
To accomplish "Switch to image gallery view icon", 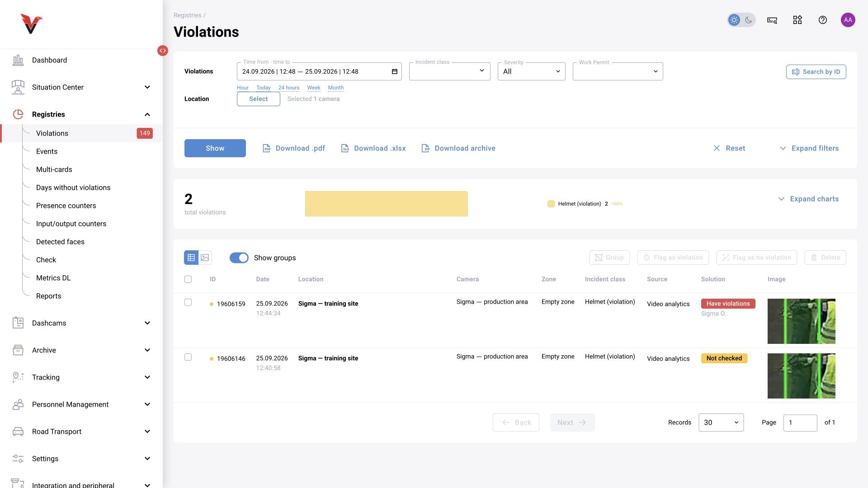I will [x=205, y=258].
